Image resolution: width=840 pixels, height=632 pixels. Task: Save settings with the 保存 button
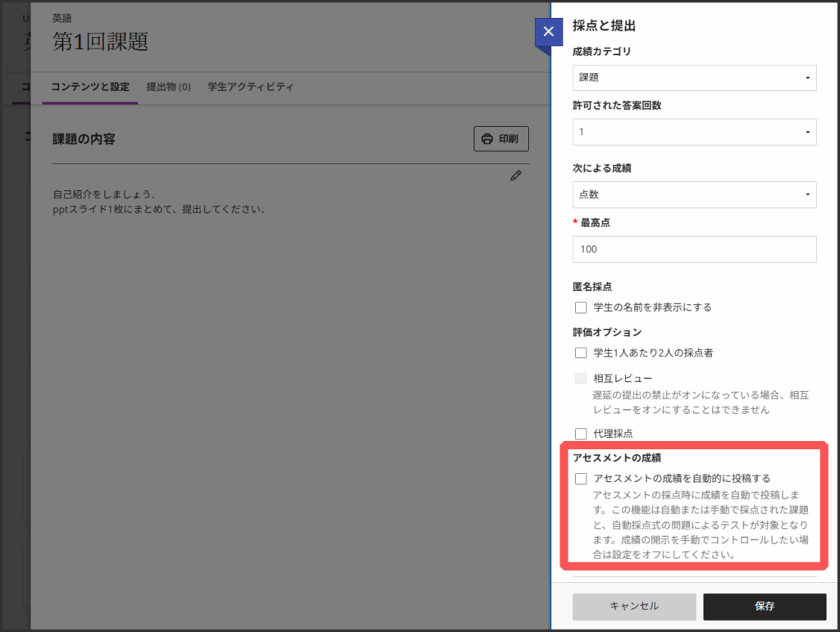pos(765,607)
